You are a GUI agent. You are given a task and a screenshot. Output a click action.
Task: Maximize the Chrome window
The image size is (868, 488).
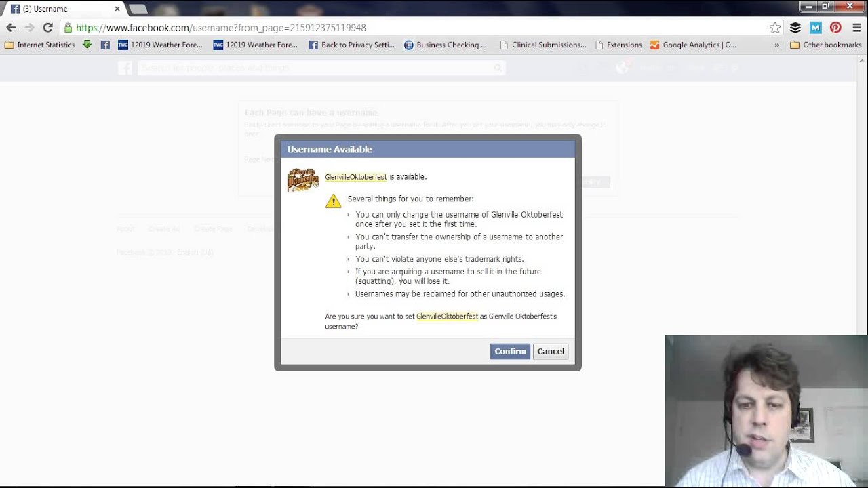pos(825,7)
